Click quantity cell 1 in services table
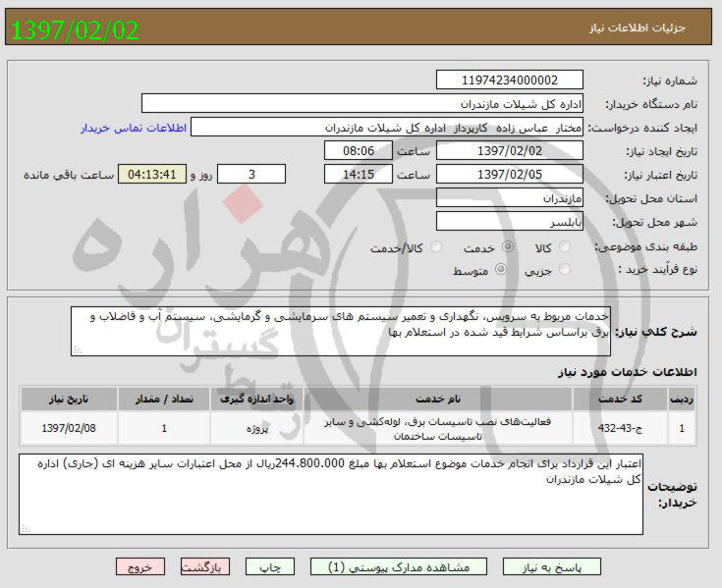 point(164,428)
